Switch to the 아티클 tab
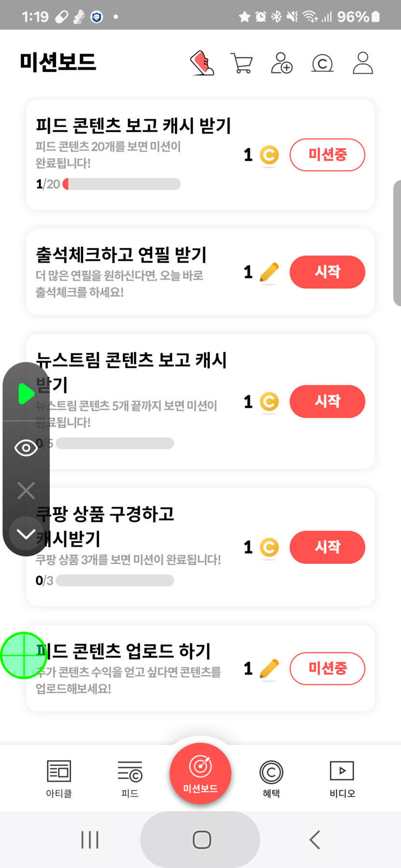Image resolution: width=401 pixels, height=868 pixels. (59, 778)
